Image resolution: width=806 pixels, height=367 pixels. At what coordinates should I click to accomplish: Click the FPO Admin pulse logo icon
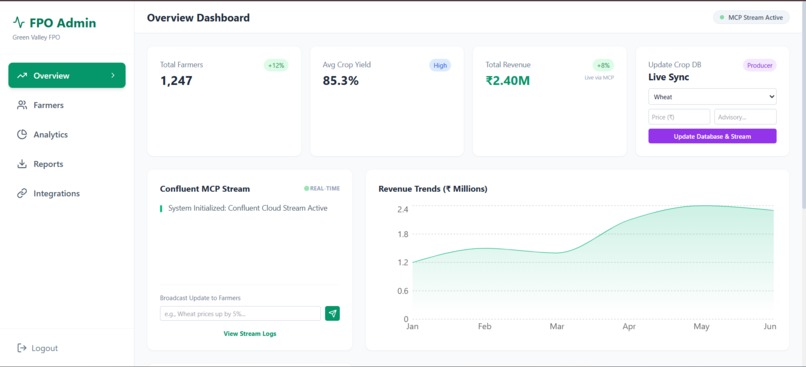pyautogui.click(x=19, y=23)
